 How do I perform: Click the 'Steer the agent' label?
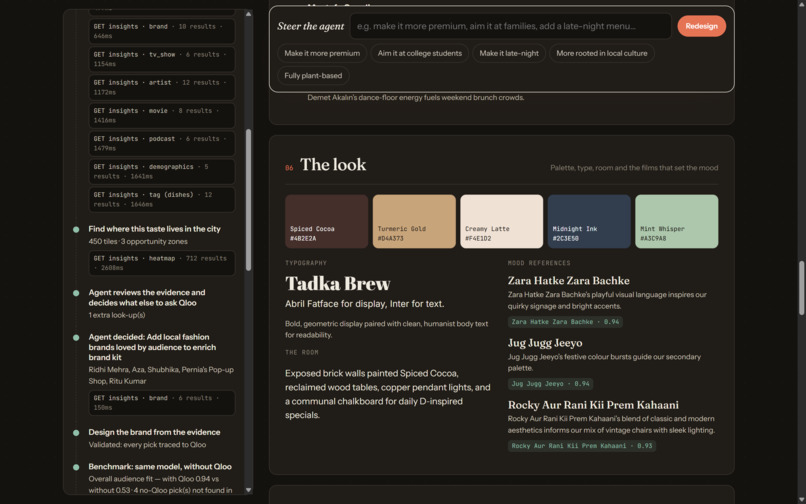310,26
